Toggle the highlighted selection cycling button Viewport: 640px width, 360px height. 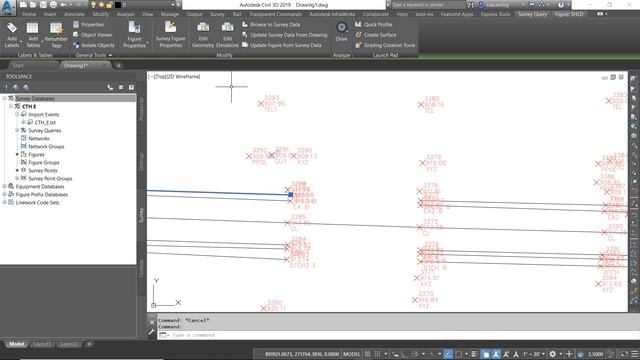486,354
